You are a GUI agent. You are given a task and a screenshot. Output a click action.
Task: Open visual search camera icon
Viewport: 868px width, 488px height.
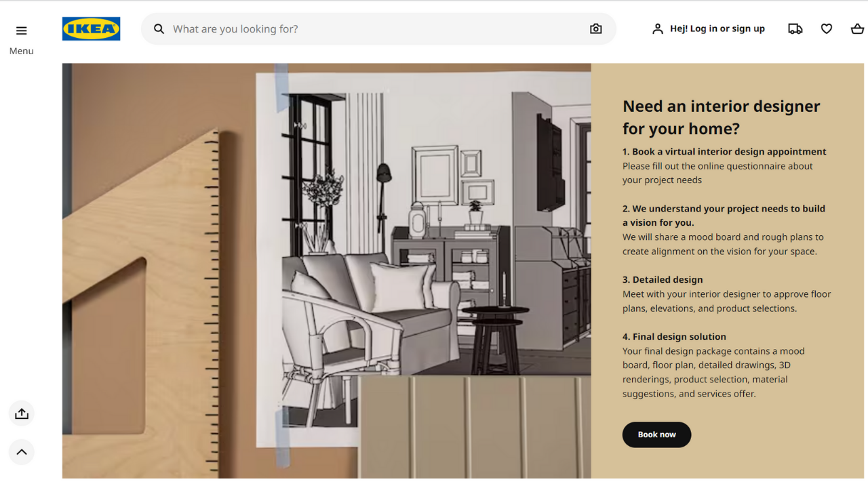pyautogui.click(x=595, y=29)
